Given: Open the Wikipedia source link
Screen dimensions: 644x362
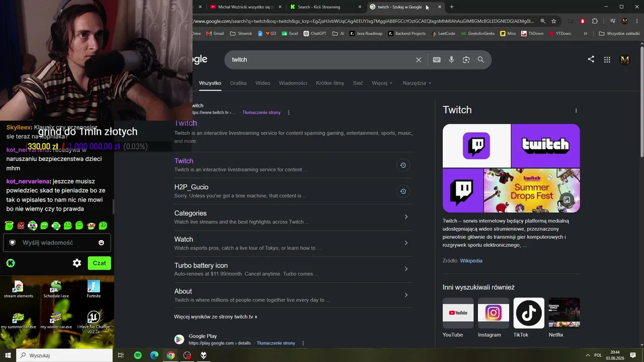Looking at the screenshot, I should [x=471, y=261].
